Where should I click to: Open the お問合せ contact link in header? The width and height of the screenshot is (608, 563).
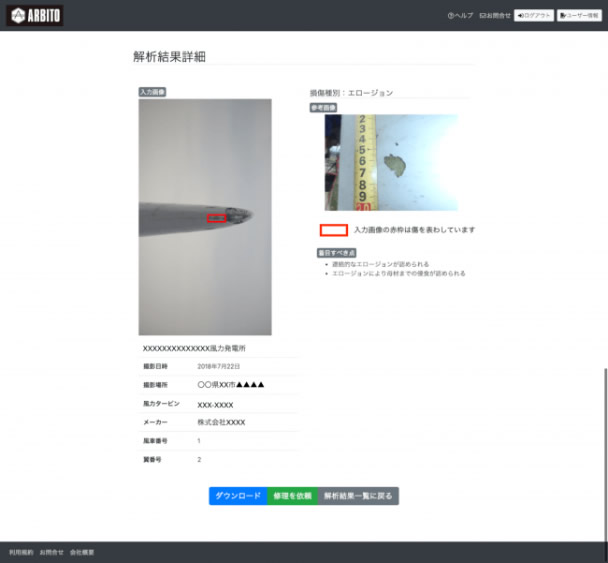495,16
